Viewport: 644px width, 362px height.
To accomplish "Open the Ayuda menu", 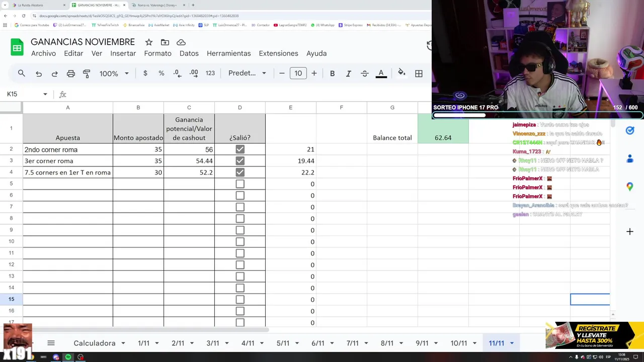I will (x=316, y=53).
